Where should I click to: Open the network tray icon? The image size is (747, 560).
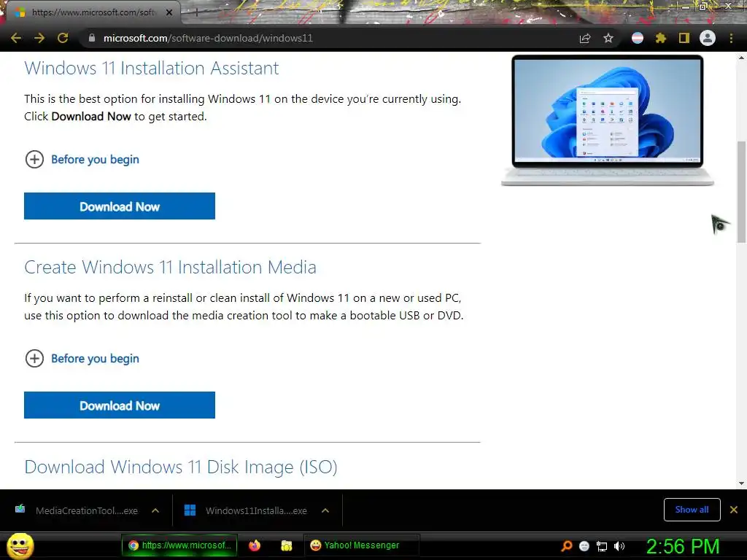click(602, 546)
